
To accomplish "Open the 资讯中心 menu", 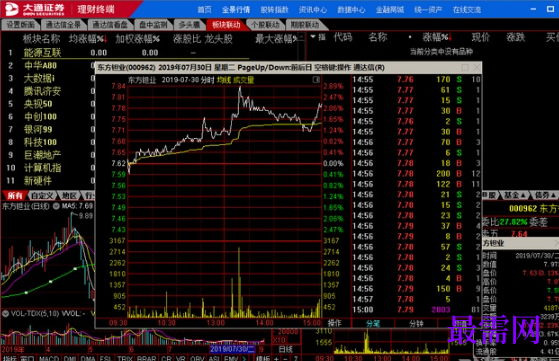I will pyautogui.click(x=313, y=10).
